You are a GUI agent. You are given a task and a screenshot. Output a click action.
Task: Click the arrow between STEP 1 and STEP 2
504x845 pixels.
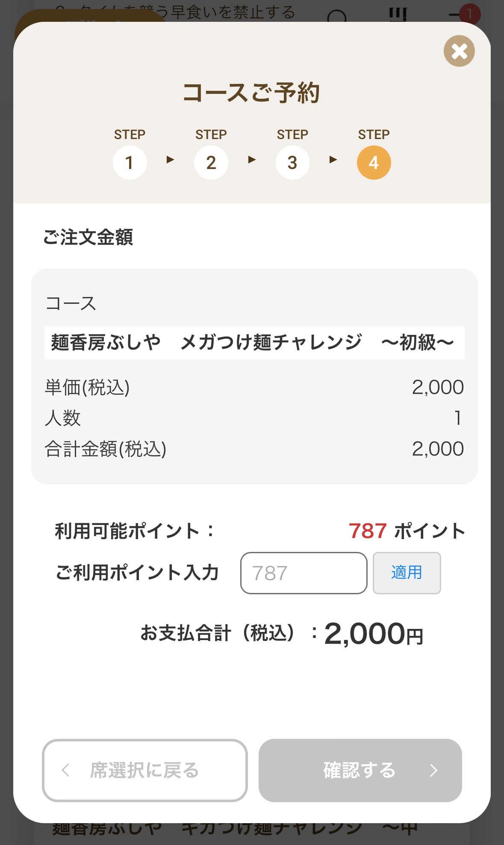pos(170,160)
